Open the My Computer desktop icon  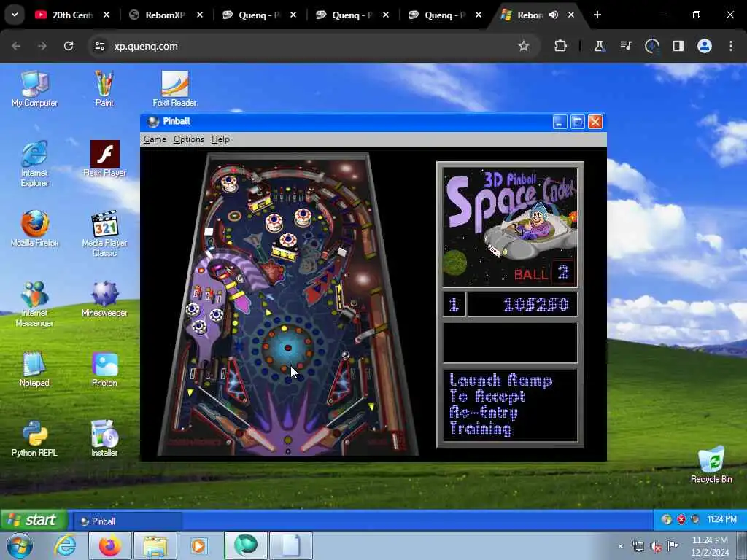(x=34, y=89)
